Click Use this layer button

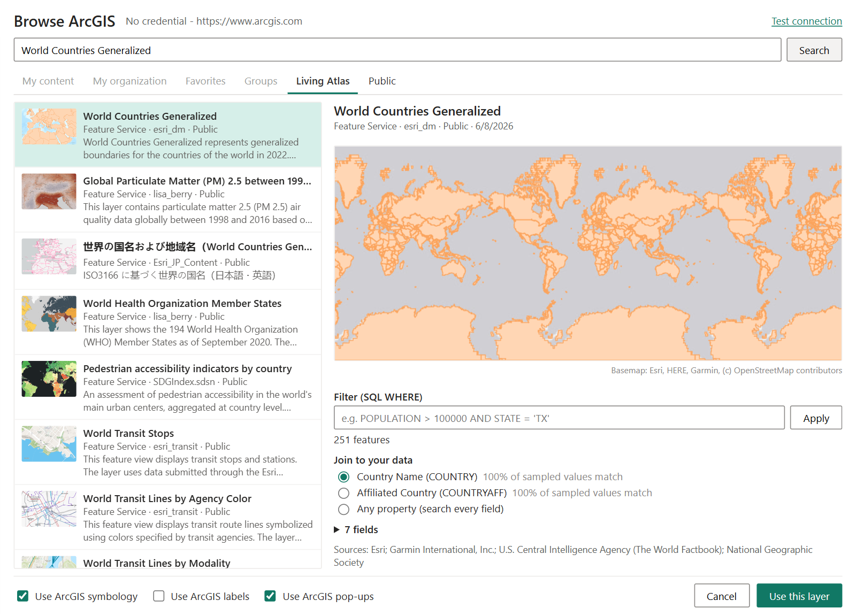(799, 596)
